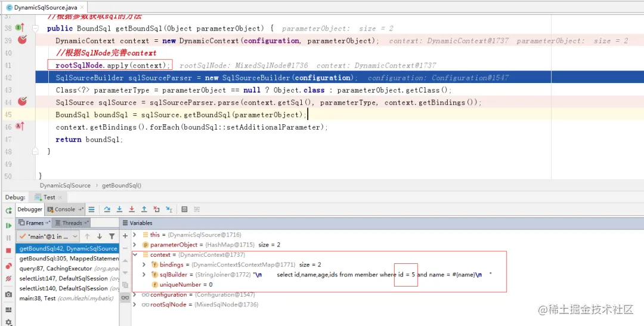Viewport: 644px width, 326px height.
Task: Open the View Breakpoints dialog
Action: (8, 266)
